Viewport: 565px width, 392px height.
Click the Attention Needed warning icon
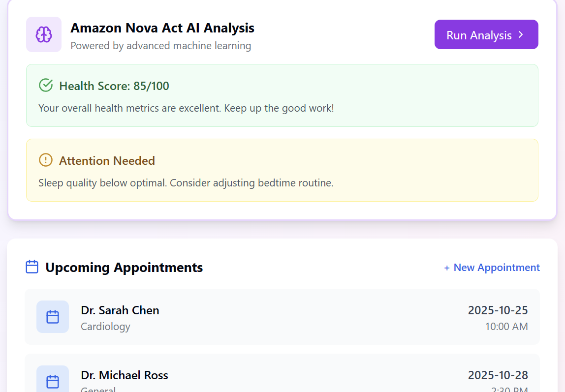(46, 160)
